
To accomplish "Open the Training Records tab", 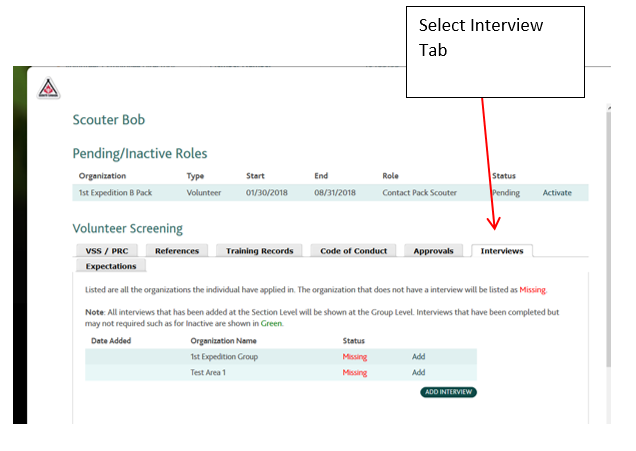I will pos(259,251).
